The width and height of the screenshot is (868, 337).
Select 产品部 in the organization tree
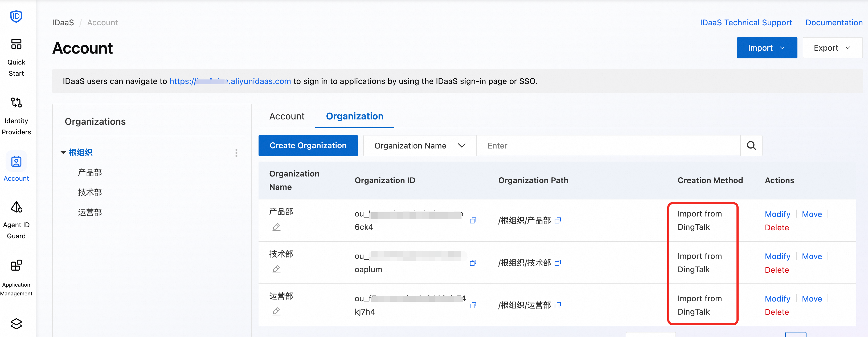coord(90,172)
